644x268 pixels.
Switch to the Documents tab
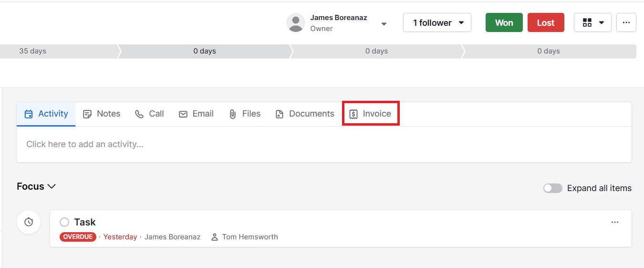[305, 114]
